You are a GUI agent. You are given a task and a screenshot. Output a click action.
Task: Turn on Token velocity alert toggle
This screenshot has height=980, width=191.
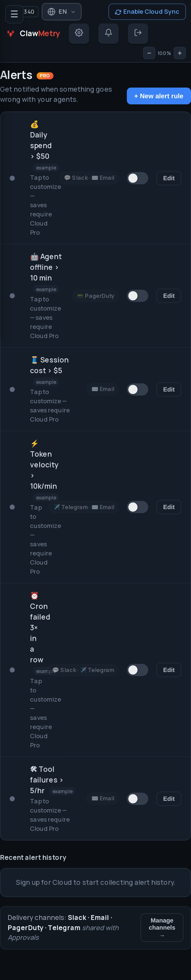pyautogui.click(x=137, y=507)
